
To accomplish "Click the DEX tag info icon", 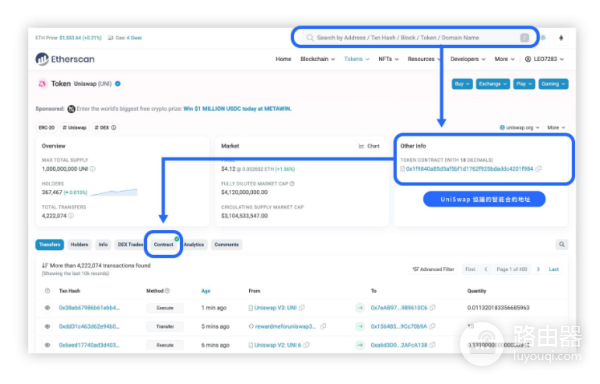I will coord(114,128).
